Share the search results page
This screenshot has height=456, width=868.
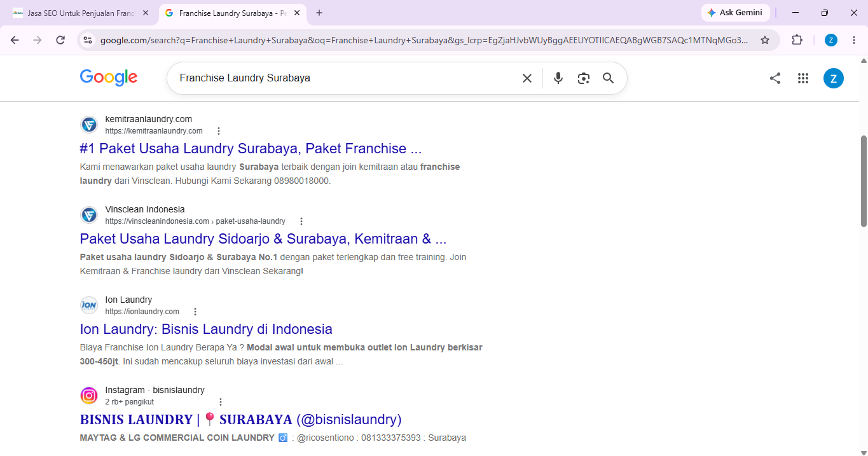(x=775, y=78)
